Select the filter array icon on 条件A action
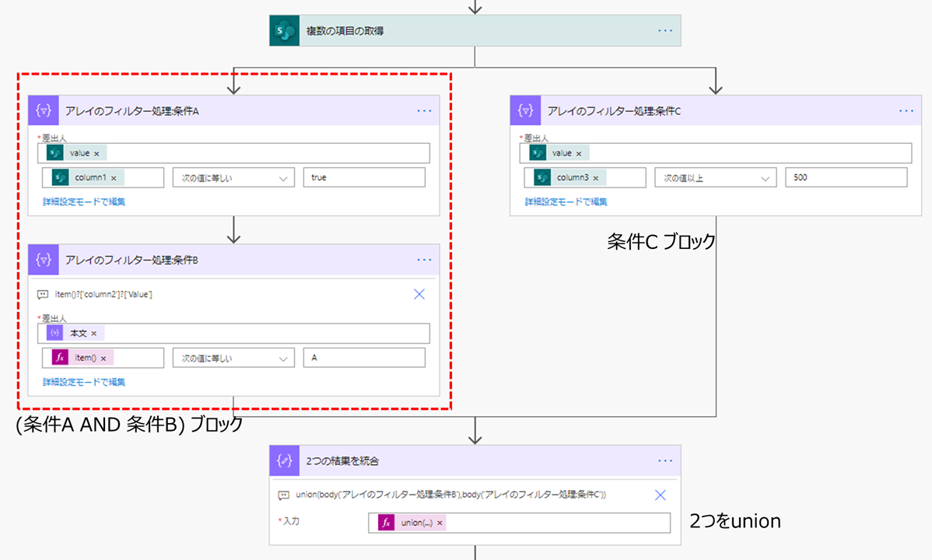 point(44,110)
